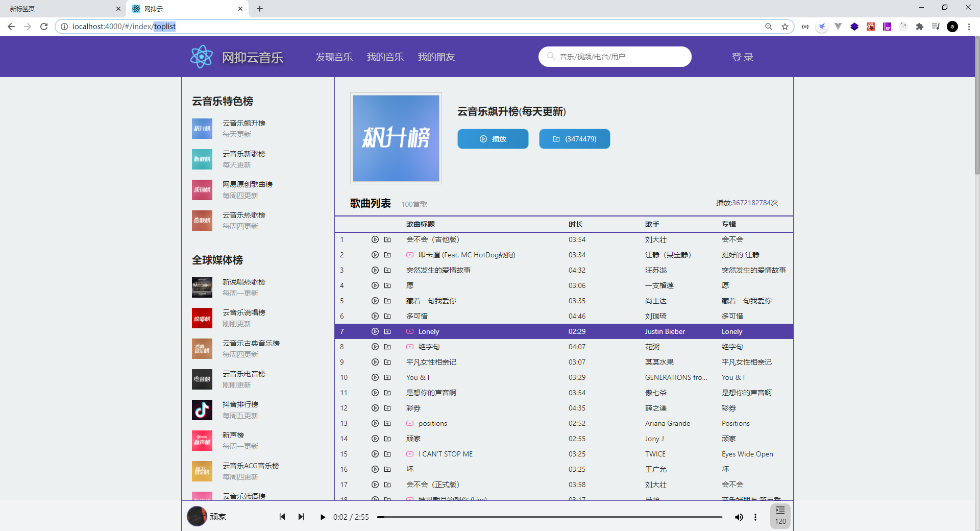The width and height of the screenshot is (980, 531).
Task: Play 藏着一句我爱你 using row play icon
Action: pos(375,301)
